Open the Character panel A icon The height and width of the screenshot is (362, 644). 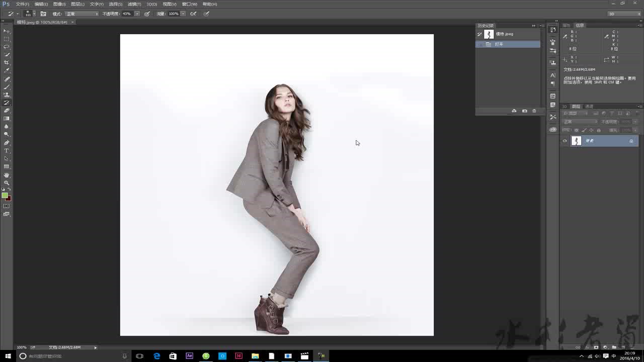coord(553,75)
